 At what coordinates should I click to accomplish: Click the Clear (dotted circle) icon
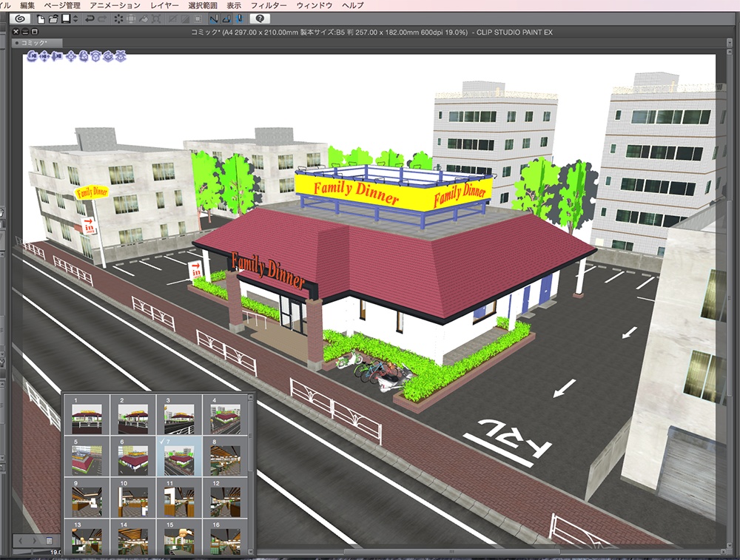pyautogui.click(x=118, y=19)
